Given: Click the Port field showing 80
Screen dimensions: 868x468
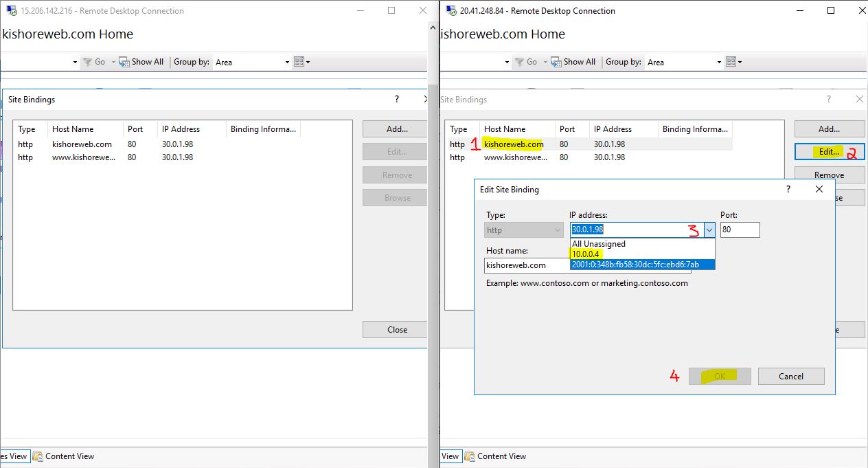Looking at the screenshot, I should (740, 230).
